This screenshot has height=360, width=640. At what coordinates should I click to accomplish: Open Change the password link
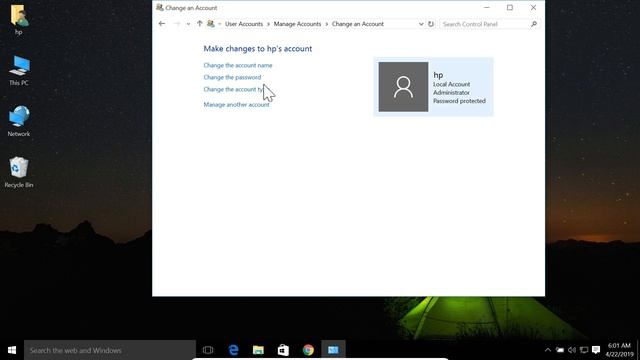pyautogui.click(x=232, y=77)
